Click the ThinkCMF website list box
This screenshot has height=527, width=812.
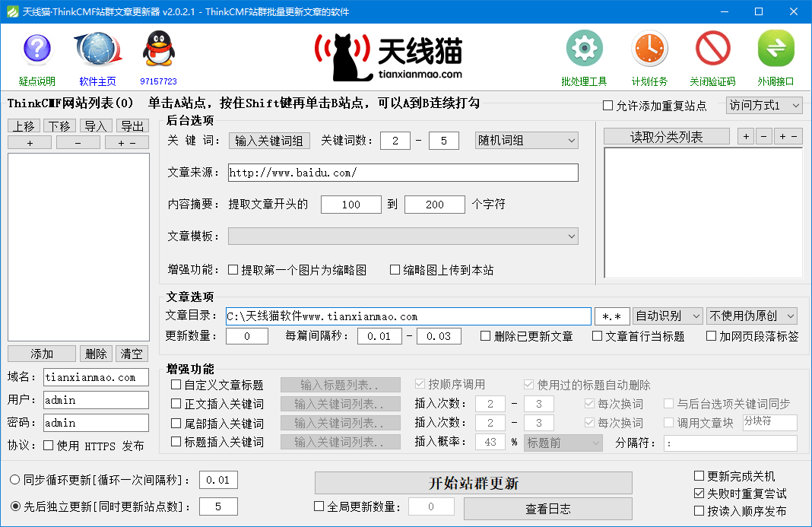[79, 246]
